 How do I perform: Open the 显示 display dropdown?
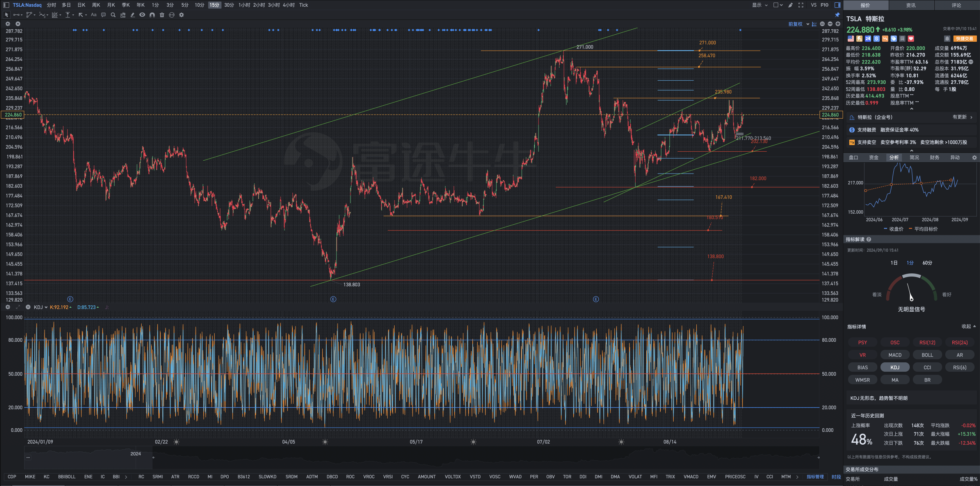(760, 5)
